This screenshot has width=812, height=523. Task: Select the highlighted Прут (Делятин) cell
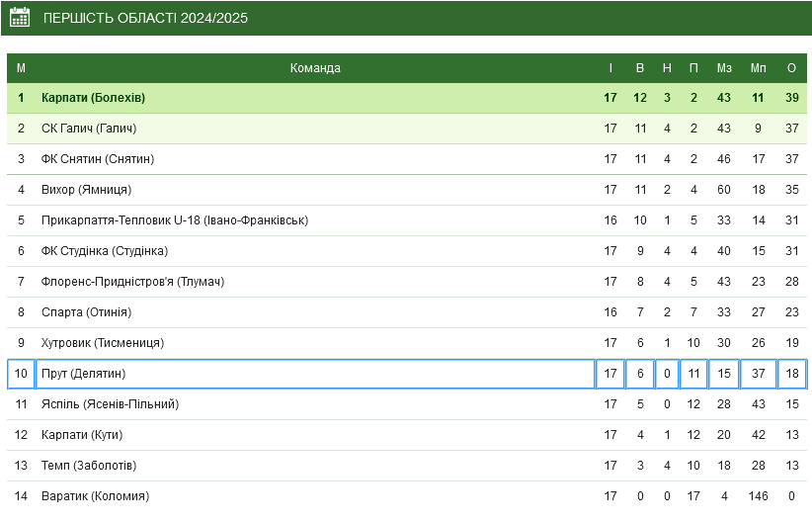point(315,374)
